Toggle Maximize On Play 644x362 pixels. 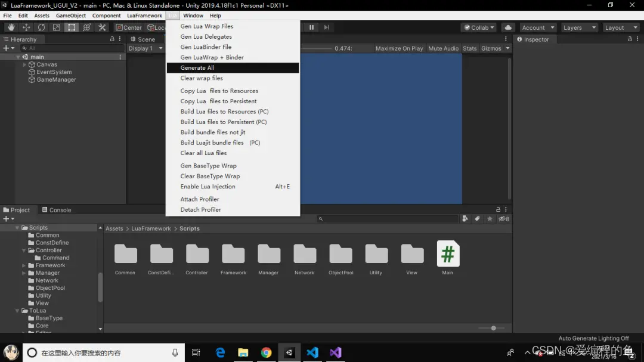click(399, 48)
